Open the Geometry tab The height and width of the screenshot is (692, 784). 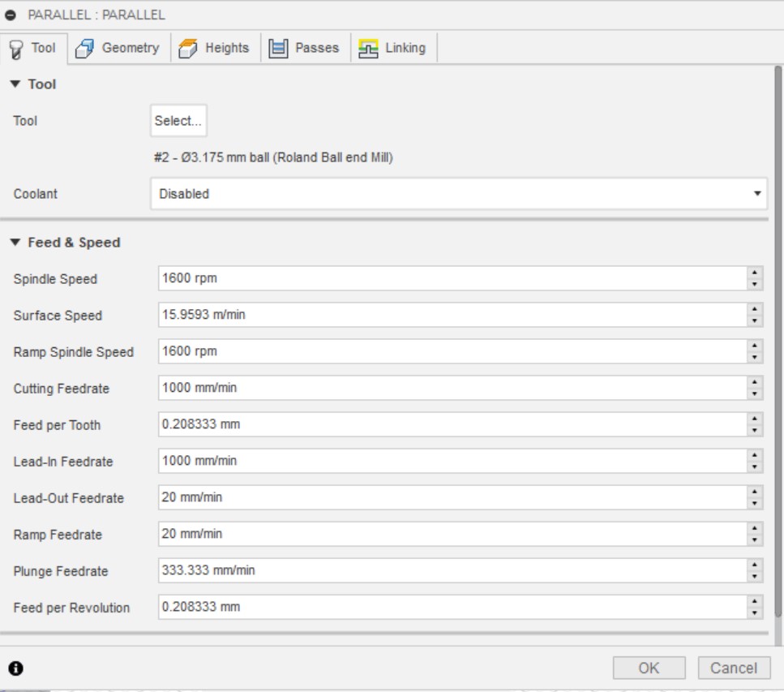[118, 48]
